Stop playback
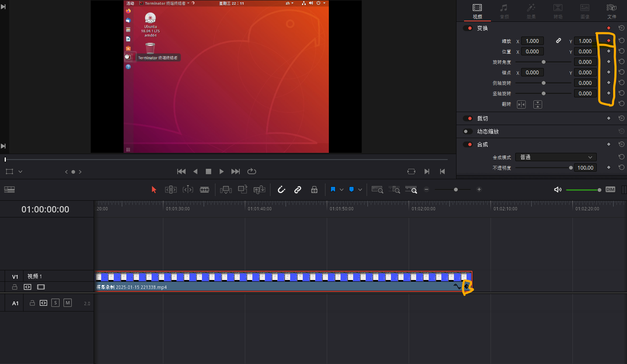This screenshot has width=627, height=364. point(208,171)
